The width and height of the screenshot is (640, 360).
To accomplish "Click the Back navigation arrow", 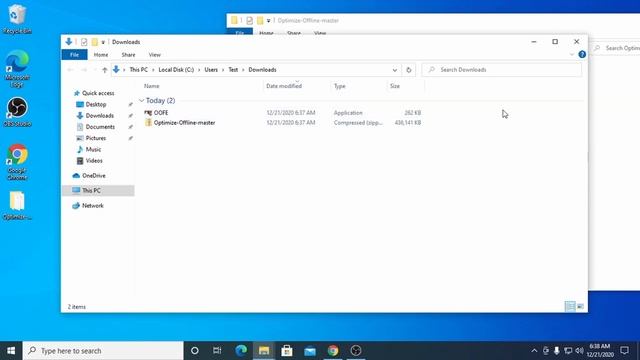I will [70, 70].
